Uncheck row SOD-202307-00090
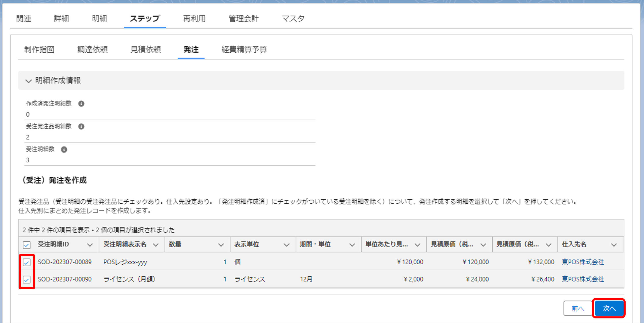Screen dimensions: 644x323 click(26, 280)
